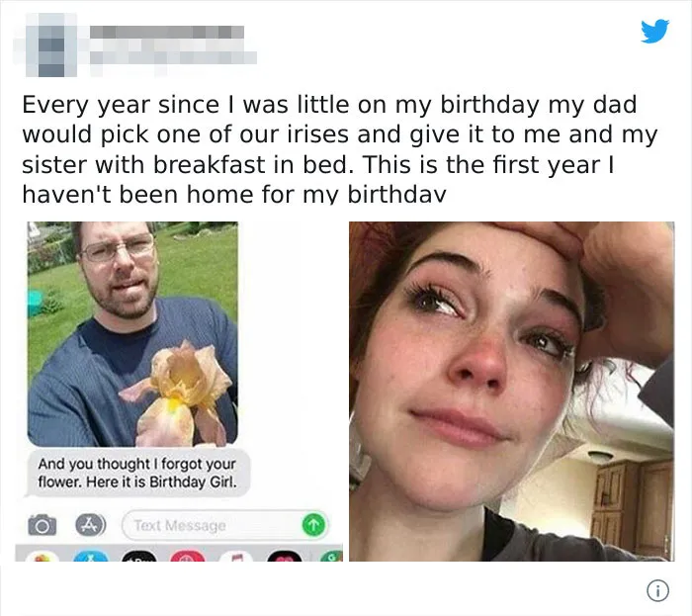Click the blue Twitter bird logo
This screenshot has height=616, width=692.
click(x=654, y=31)
